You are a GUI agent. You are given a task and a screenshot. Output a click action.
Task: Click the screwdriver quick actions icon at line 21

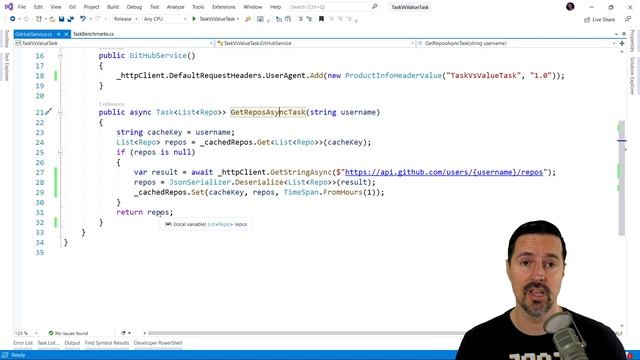point(49,111)
